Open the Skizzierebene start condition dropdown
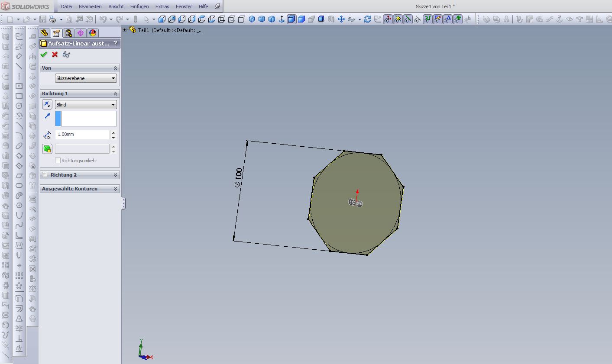The width and height of the screenshot is (612, 364). 86,78
